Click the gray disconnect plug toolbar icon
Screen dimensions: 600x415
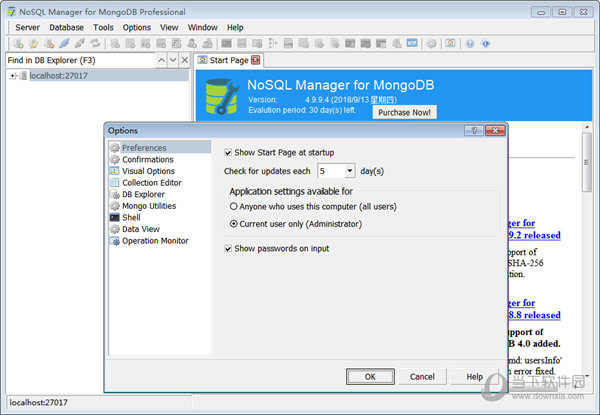(80, 44)
